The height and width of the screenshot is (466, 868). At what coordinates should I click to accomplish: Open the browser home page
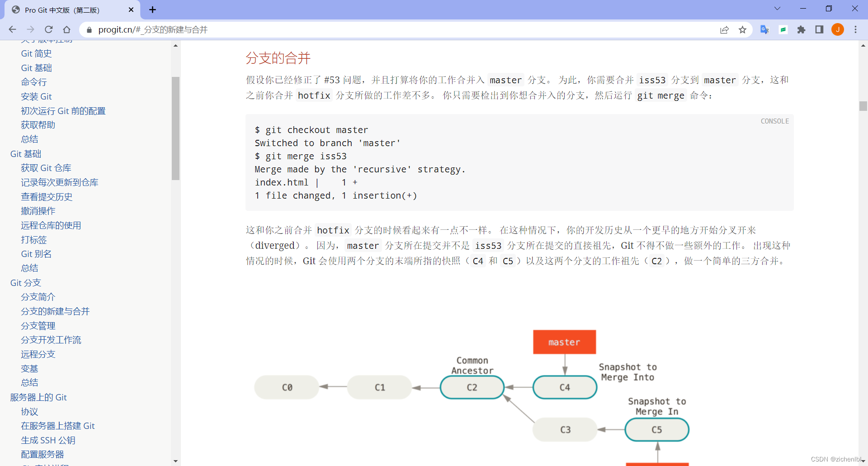pyautogui.click(x=66, y=29)
